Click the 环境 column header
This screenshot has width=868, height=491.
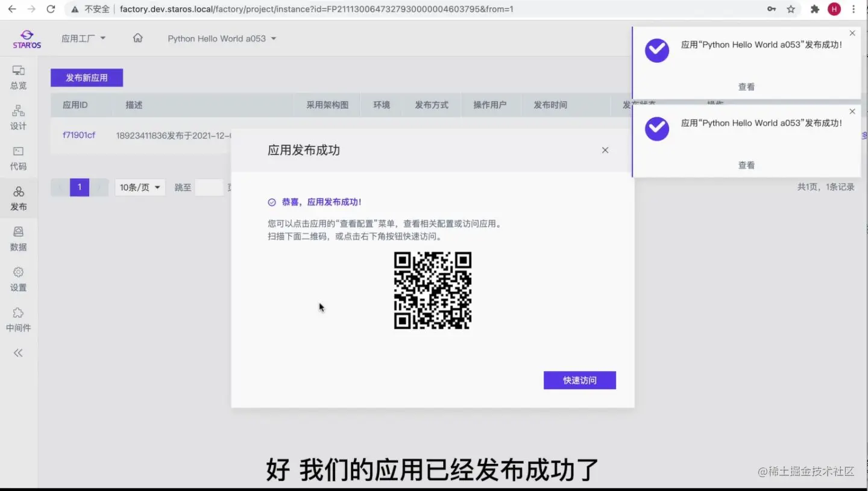point(382,105)
